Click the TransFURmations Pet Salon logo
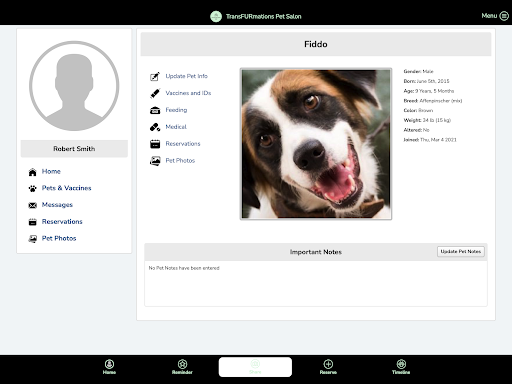Image resolution: width=512 pixels, height=384 pixels. (x=216, y=16)
